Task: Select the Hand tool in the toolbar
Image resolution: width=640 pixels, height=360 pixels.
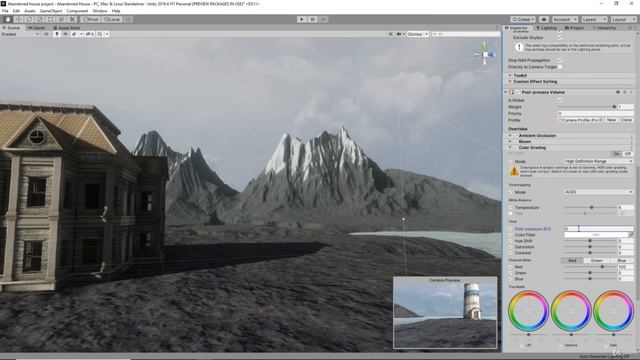Action: 8,19
